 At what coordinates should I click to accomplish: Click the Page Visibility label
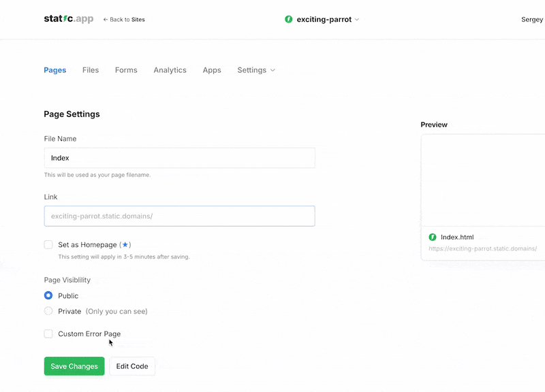pos(67,280)
